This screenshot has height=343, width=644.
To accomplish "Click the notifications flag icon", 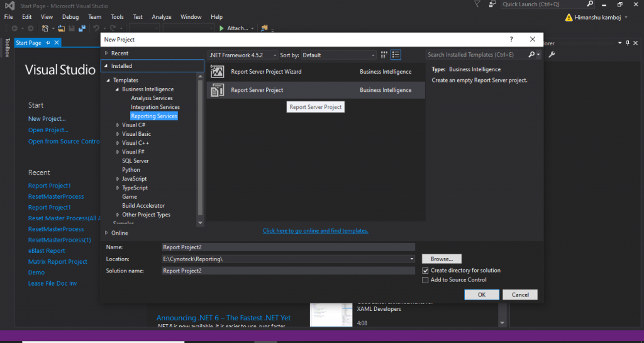I will [478, 5].
